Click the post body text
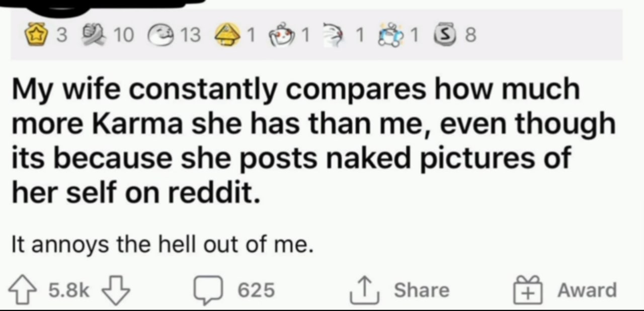This screenshot has height=311, width=644. tap(163, 246)
